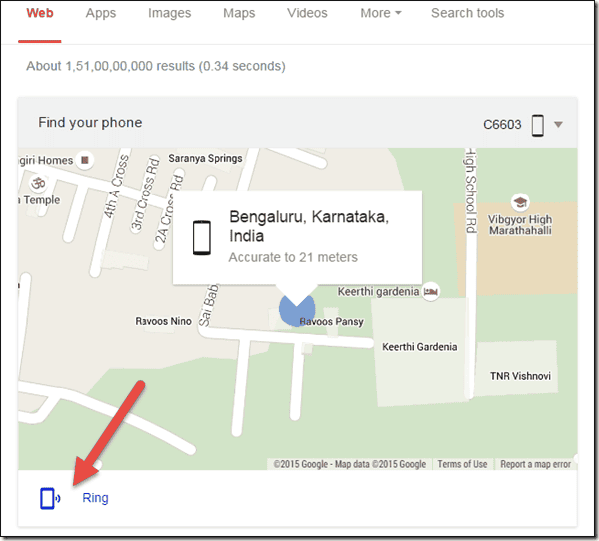Click the temple Om icon on map

[38, 183]
